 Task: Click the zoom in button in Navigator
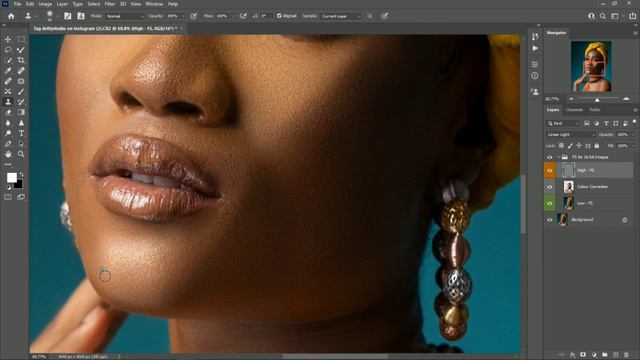pyautogui.click(x=626, y=99)
